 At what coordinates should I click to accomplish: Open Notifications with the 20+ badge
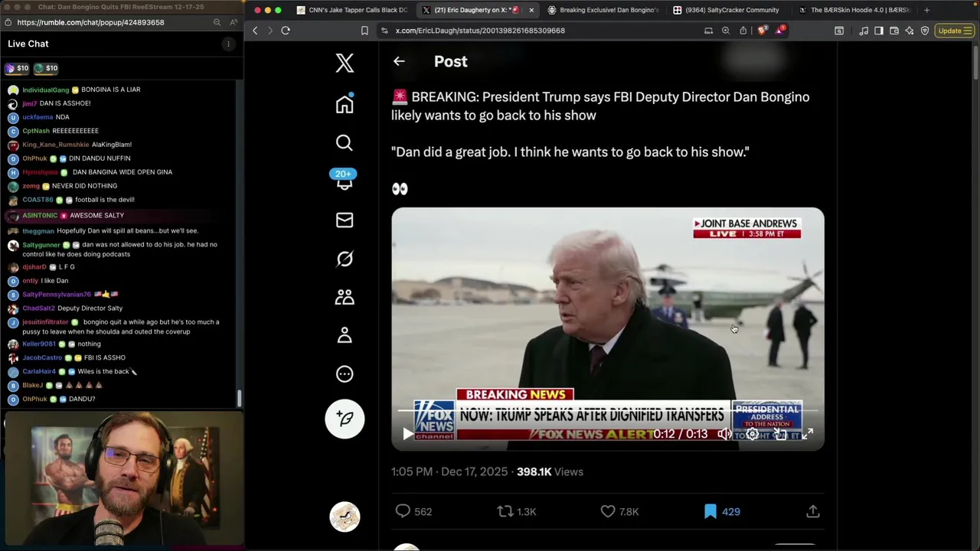click(344, 180)
